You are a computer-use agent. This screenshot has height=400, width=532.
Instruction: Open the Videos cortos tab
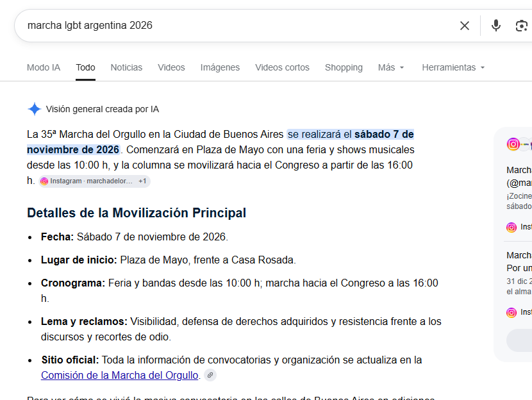click(282, 67)
